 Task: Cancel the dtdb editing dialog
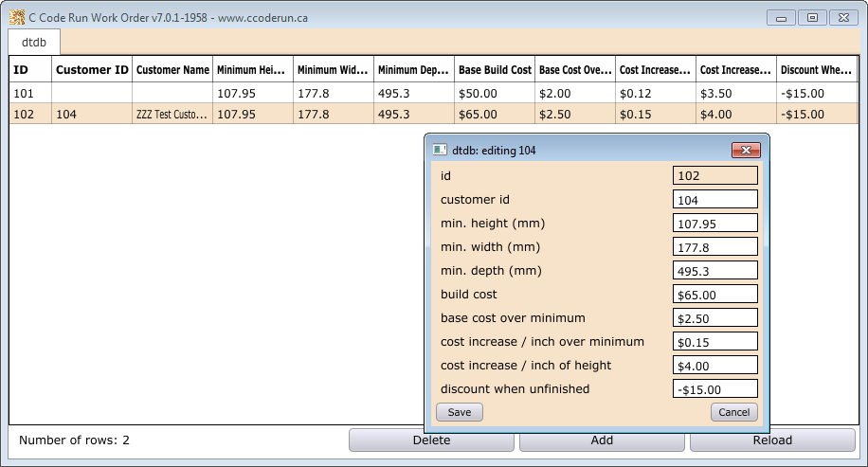(733, 412)
